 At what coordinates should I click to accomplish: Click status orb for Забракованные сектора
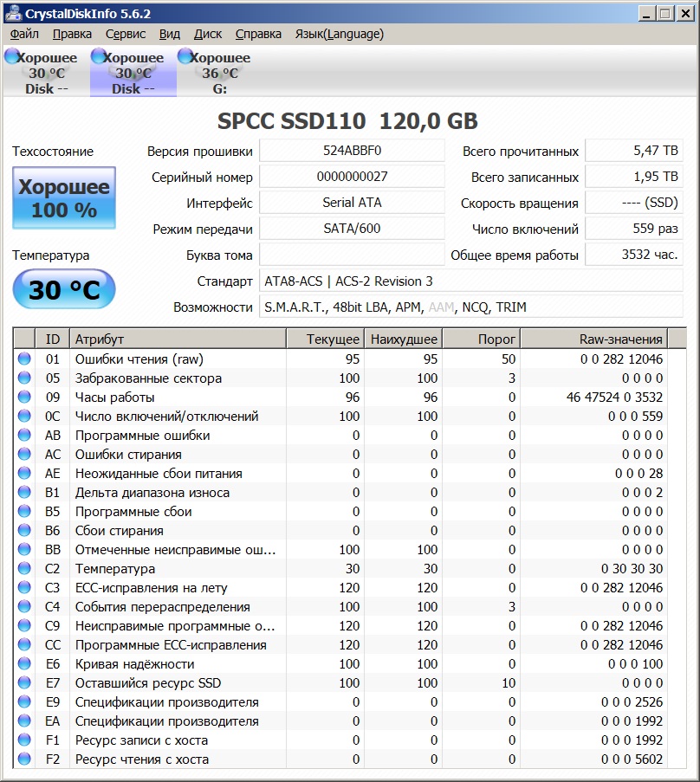(24, 378)
